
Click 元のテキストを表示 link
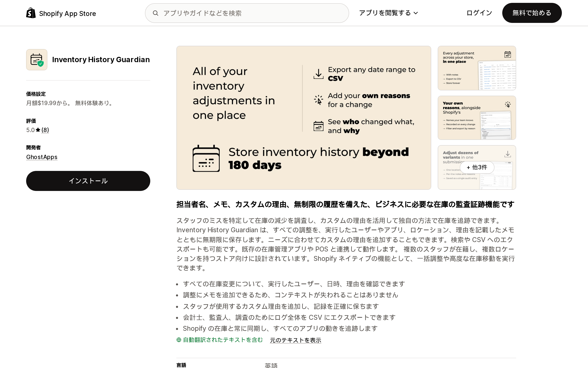(x=295, y=340)
